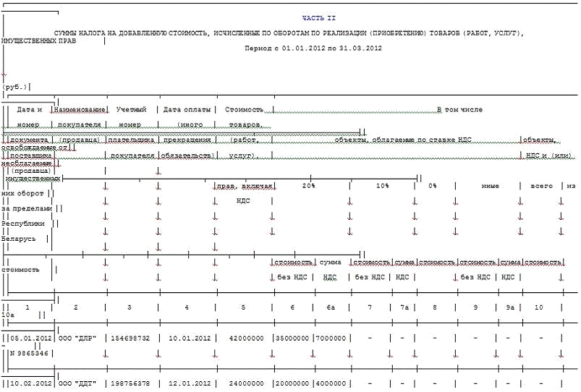Select the иные header

(x=491, y=186)
